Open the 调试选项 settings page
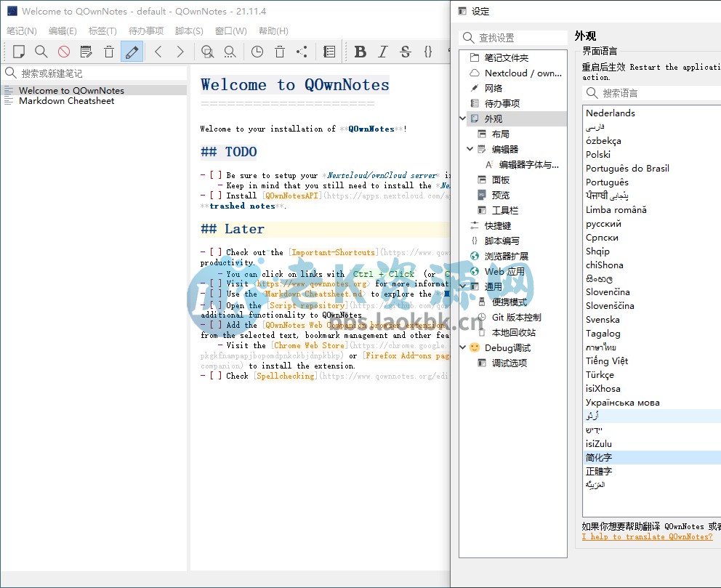 tap(509, 363)
